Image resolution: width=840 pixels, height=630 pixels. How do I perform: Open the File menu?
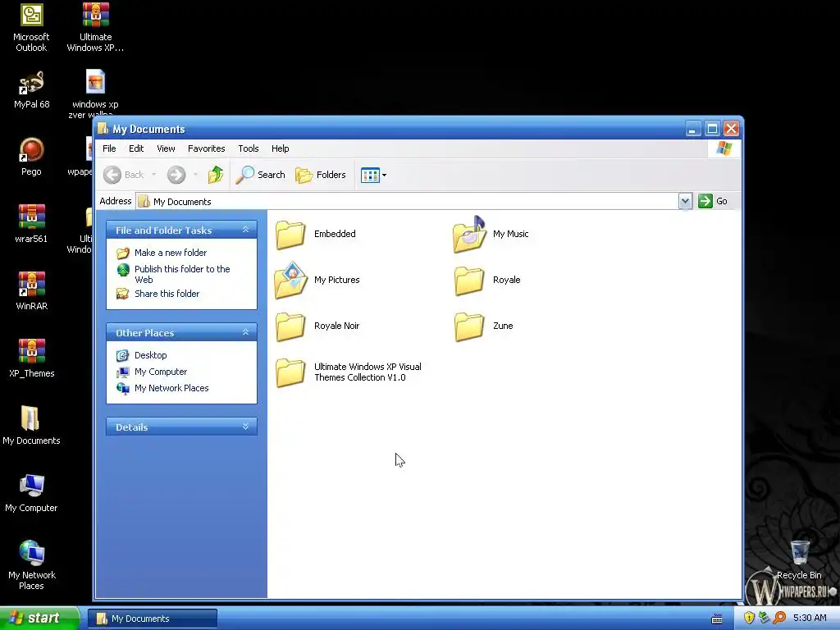coord(109,148)
